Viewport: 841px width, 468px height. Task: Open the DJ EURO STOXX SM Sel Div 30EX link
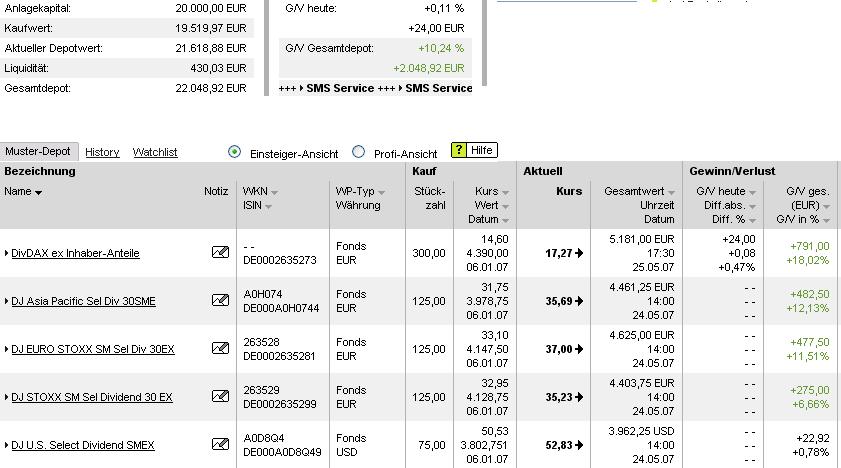click(93, 349)
